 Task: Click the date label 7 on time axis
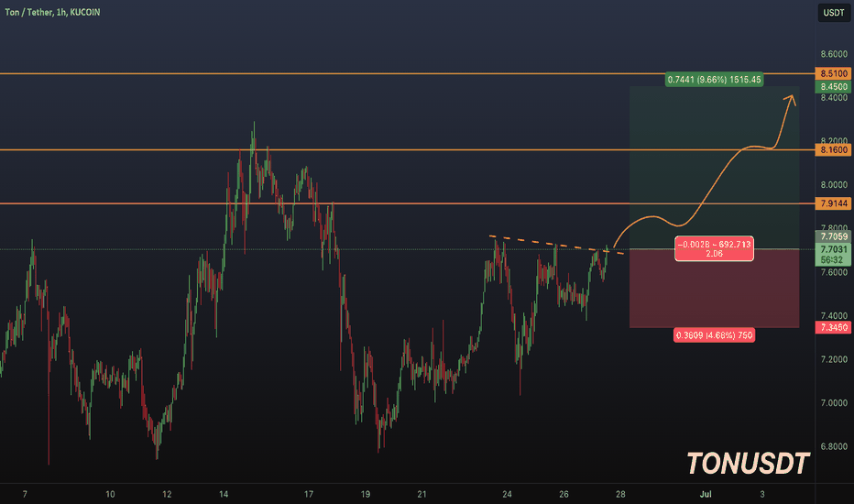click(25, 494)
